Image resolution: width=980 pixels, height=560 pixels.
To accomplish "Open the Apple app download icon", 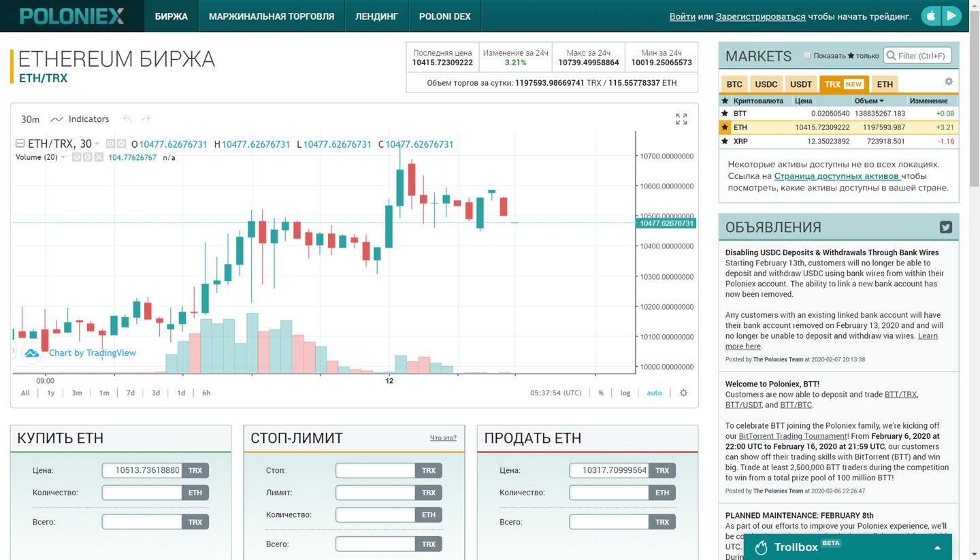I will 931,16.
